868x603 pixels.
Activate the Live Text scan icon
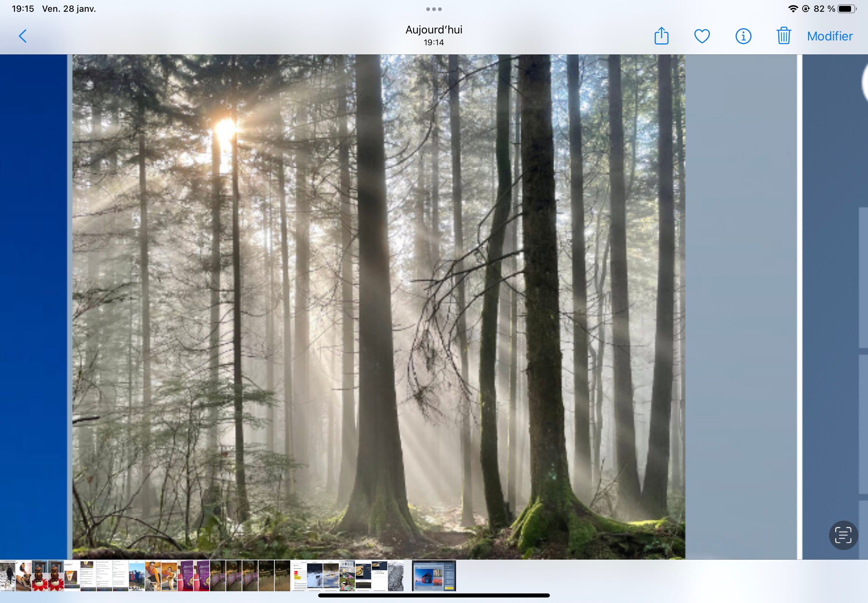click(x=843, y=535)
